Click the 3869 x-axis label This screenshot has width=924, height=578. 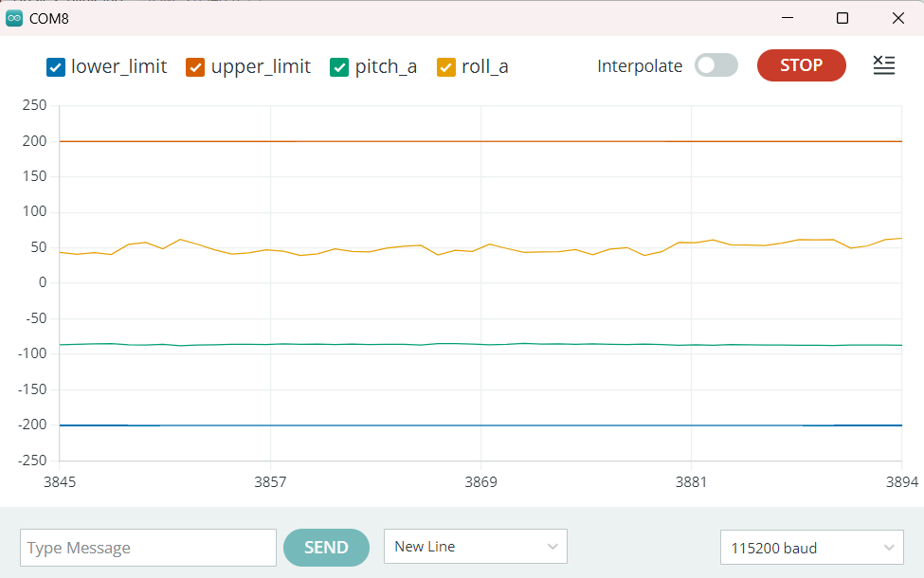(x=480, y=482)
